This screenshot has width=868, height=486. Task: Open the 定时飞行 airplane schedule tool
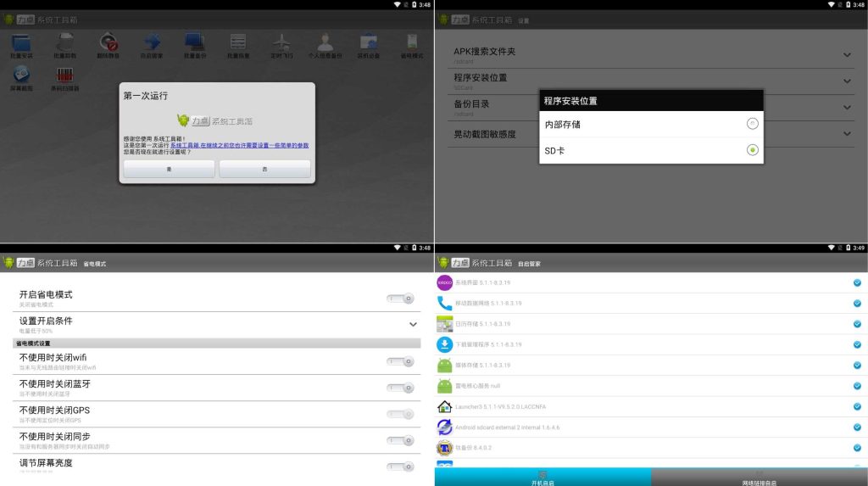click(281, 44)
